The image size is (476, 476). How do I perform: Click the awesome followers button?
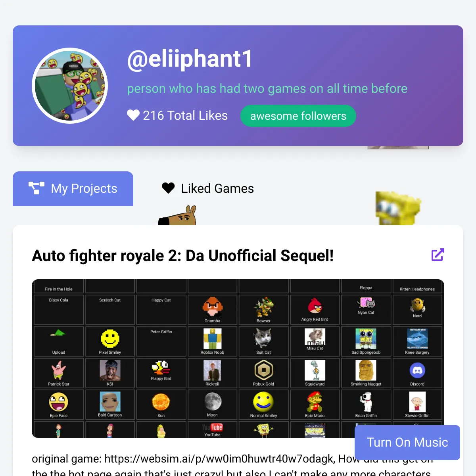298,116
